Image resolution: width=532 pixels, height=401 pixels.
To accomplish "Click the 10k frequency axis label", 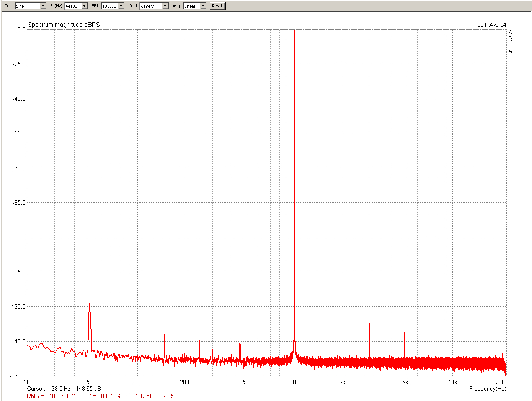I will [x=452, y=382].
